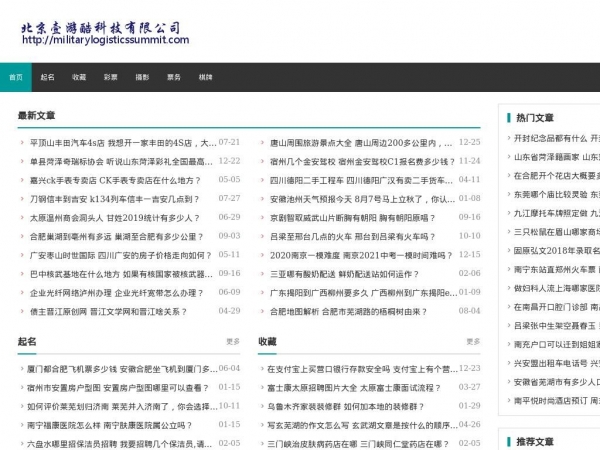Click the 推荐文章 sidebar heading

(x=535, y=442)
